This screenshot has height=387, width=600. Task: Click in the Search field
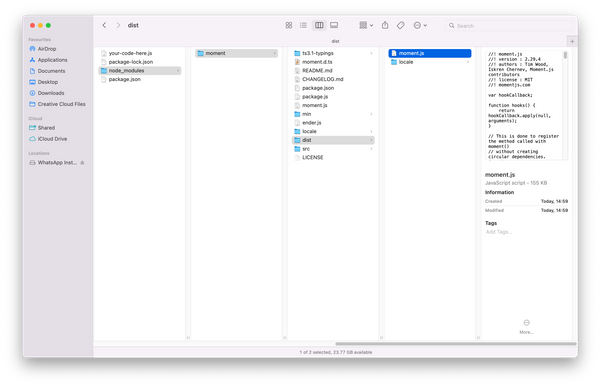pos(510,26)
